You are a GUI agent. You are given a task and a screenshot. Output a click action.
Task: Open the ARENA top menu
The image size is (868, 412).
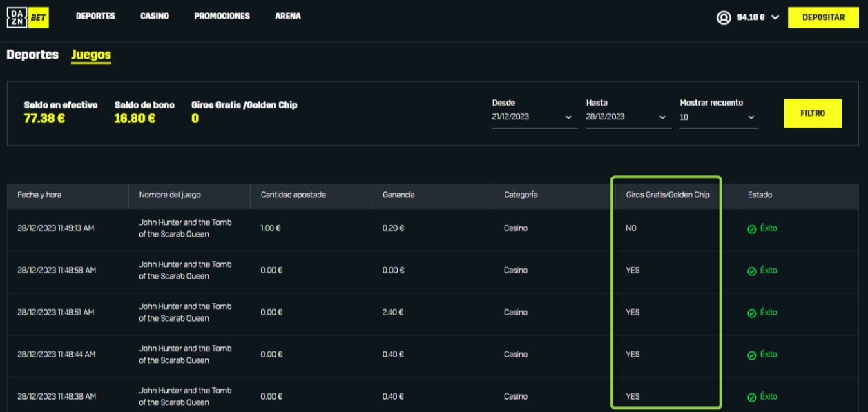pyautogui.click(x=288, y=17)
